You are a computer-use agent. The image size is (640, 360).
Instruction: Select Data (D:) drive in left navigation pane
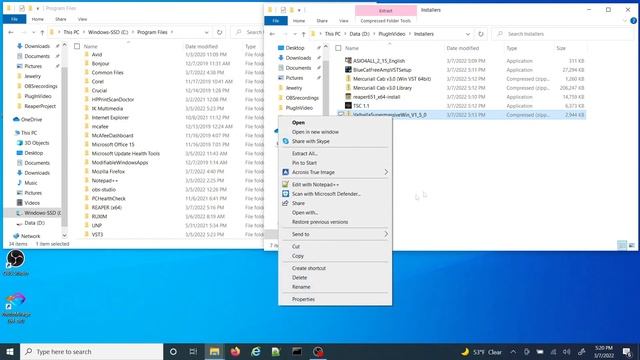tap(34, 223)
